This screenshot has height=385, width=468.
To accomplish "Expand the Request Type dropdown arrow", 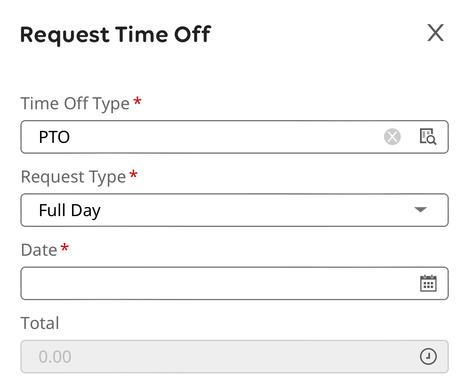I will pos(420,209).
